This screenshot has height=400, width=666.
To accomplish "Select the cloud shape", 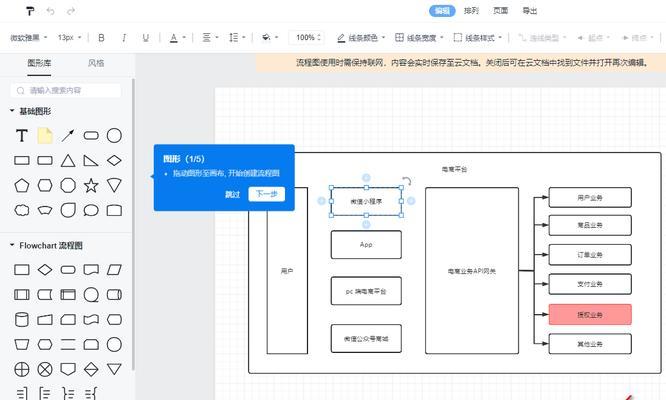I will pyautogui.click(x=22, y=210).
